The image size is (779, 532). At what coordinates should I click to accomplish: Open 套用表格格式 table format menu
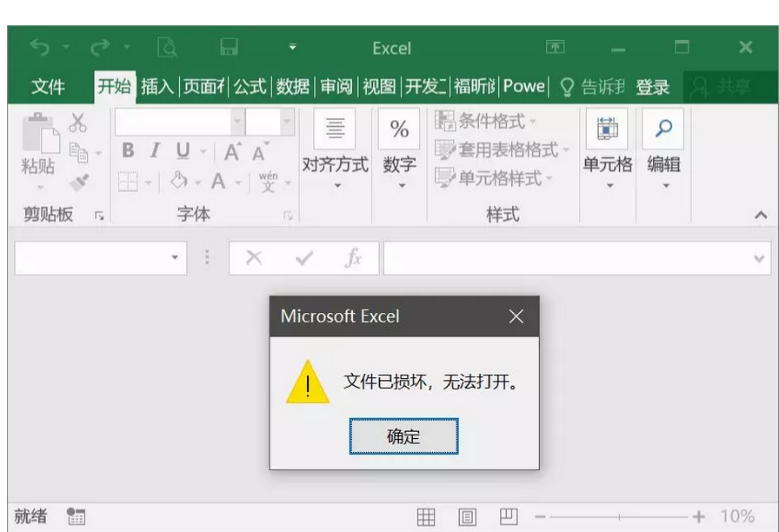click(x=503, y=150)
